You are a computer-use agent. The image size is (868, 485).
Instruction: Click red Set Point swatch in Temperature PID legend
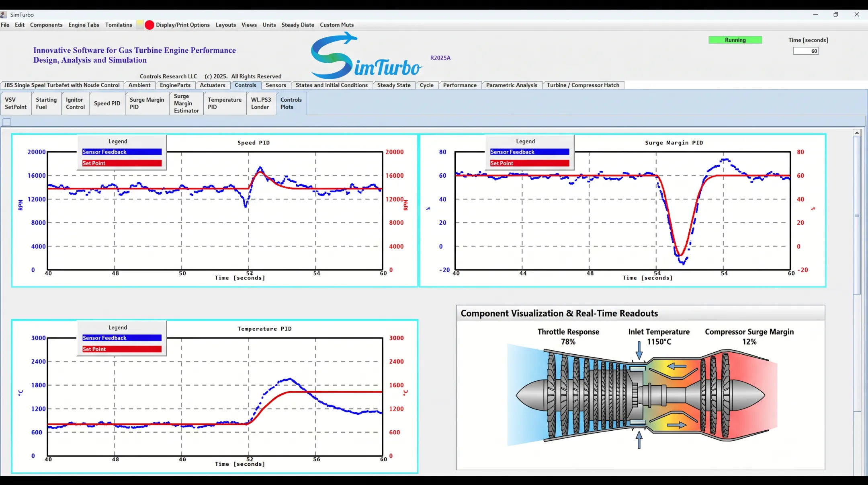[122, 349]
